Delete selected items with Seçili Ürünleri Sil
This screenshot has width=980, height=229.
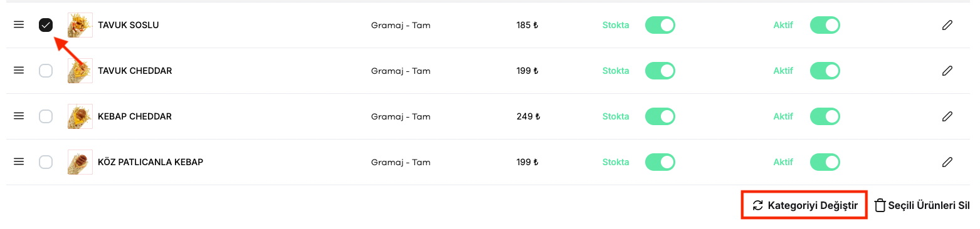pyautogui.click(x=922, y=205)
